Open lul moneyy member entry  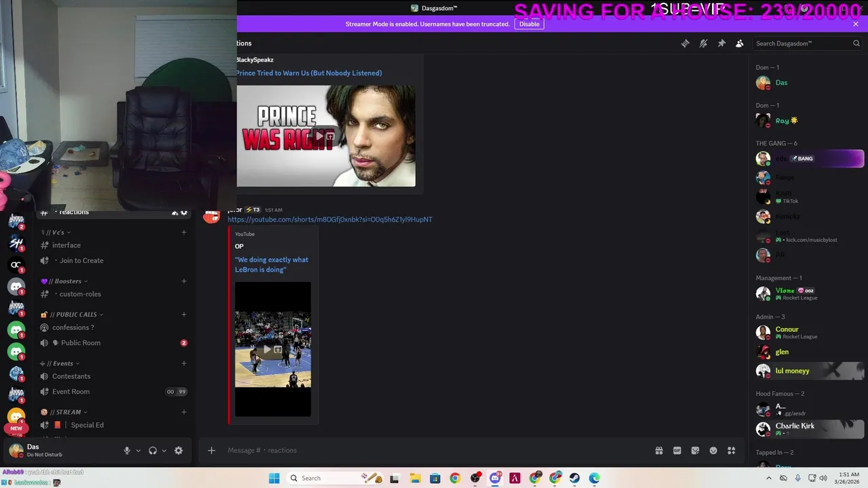point(810,371)
